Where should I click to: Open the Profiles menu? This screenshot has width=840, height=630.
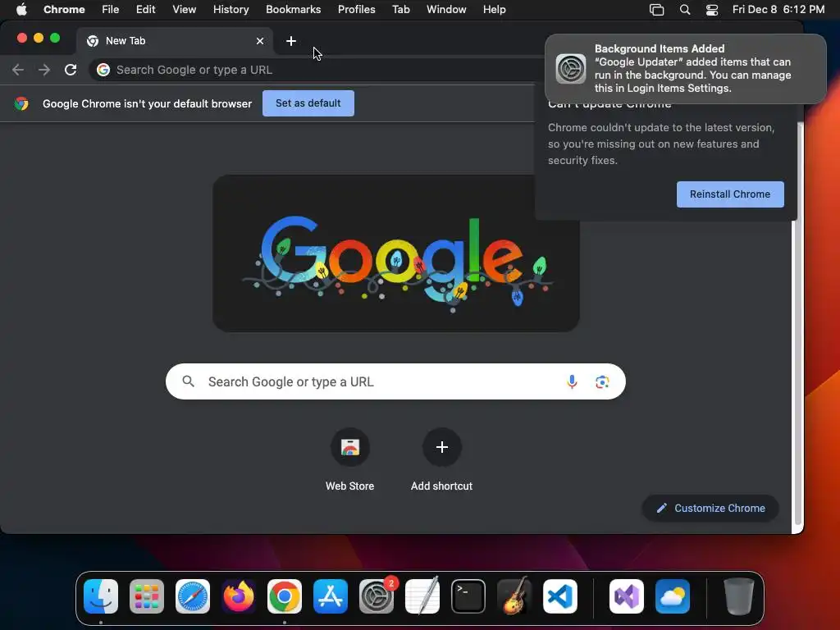[x=356, y=10]
